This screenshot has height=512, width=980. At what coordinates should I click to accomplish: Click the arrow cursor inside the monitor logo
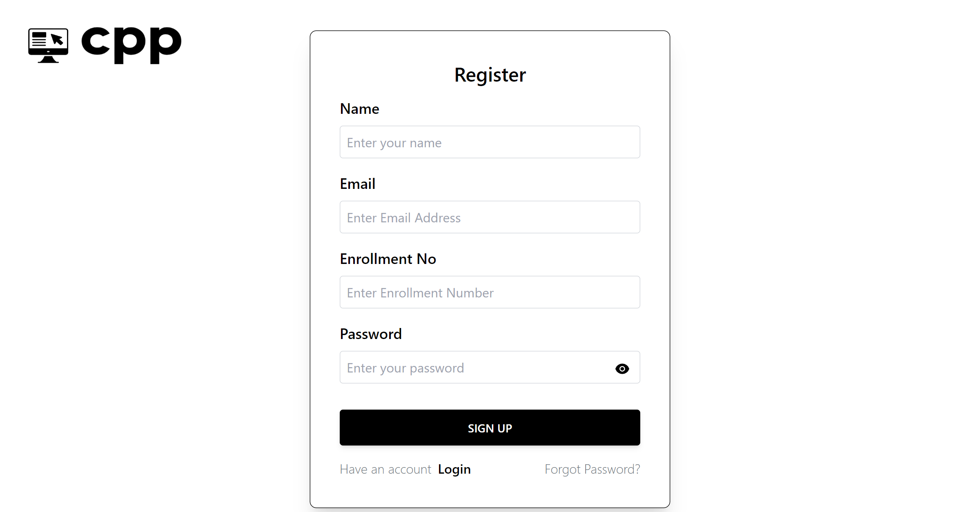[58, 40]
